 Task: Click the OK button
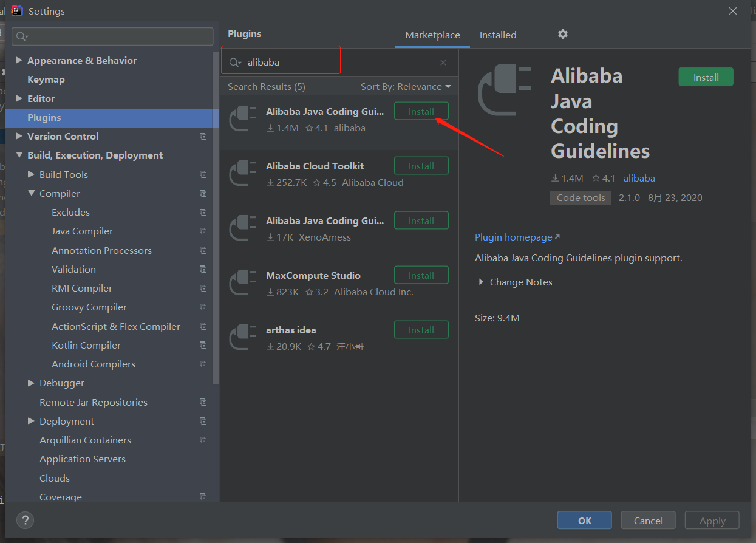[x=585, y=521]
